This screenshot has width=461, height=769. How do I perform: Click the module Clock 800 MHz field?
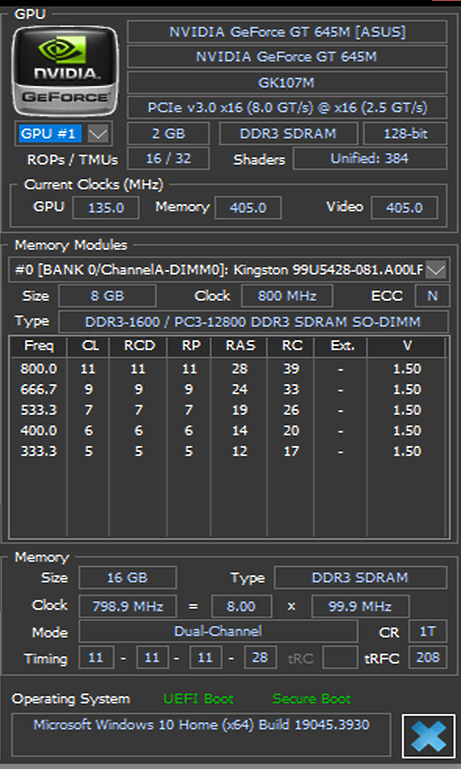[287, 296]
